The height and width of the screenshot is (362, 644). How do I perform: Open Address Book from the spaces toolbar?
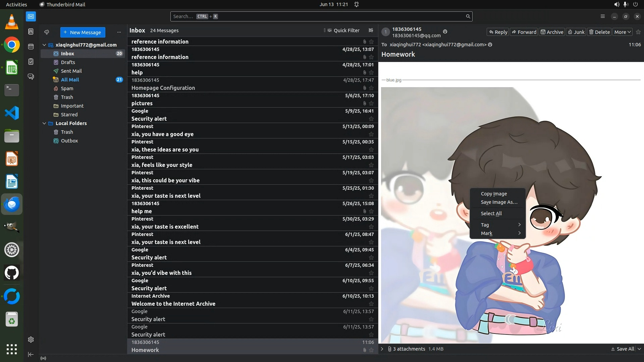31,32
